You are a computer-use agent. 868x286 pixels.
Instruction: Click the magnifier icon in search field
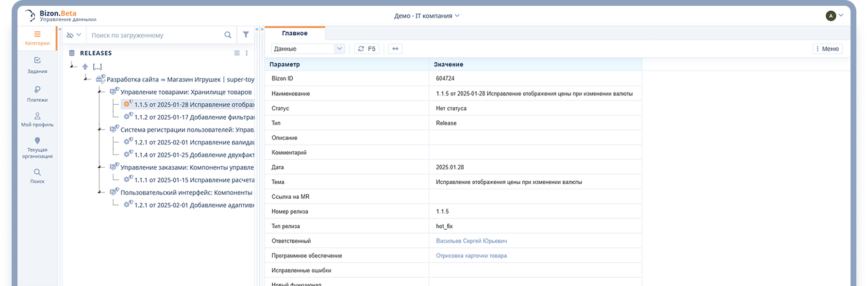pyautogui.click(x=228, y=35)
